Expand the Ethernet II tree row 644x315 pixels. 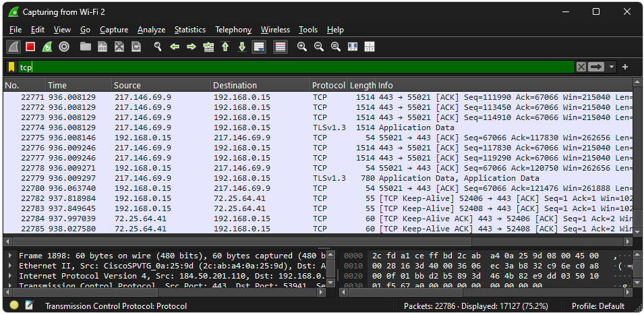10,266
